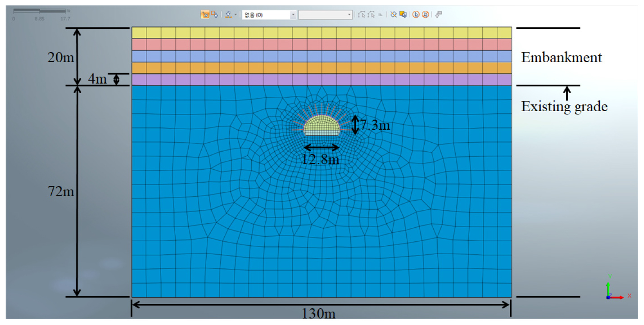Image resolution: width=644 pixels, height=325 pixels.
Task: Open the small arrow beside the snap icon
Action: pos(236,15)
